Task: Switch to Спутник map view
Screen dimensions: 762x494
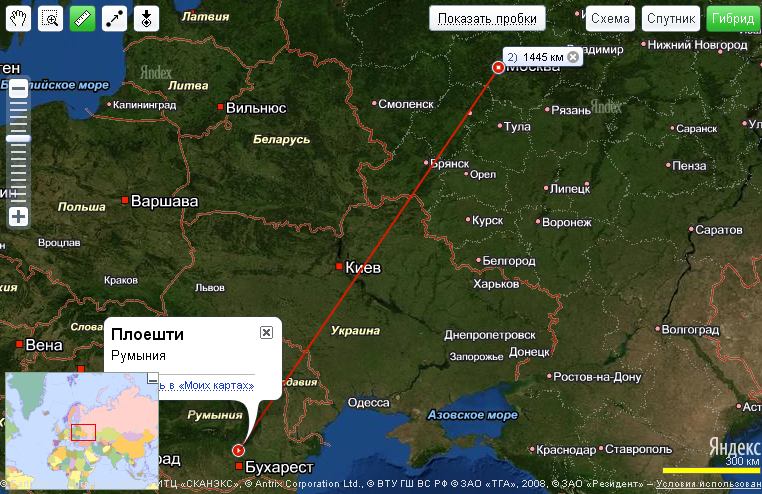Action: (x=671, y=18)
